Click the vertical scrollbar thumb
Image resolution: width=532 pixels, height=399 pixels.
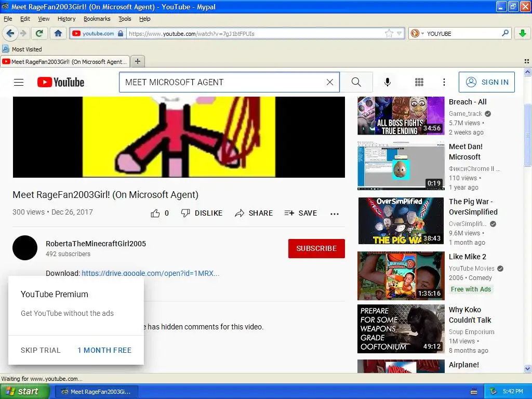coord(527,136)
